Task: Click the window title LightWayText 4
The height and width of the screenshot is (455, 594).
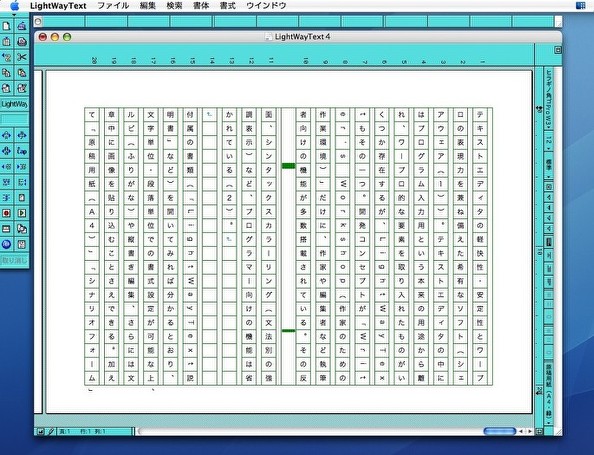Action: pos(302,37)
